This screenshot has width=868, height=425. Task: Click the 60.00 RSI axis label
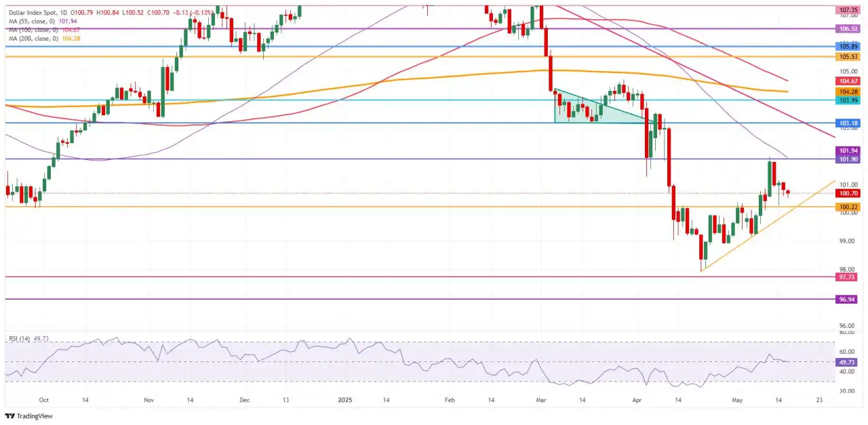[848, 352]
